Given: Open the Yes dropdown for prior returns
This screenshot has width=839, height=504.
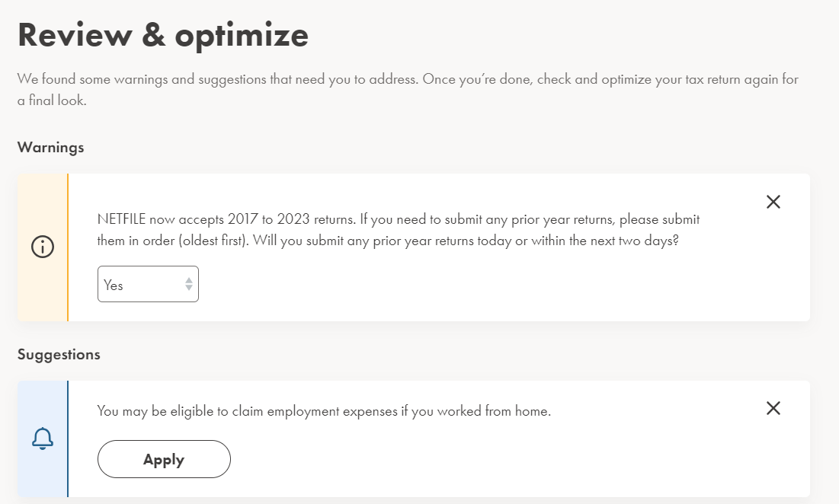Looking at the screenshot, I should 149,284.
